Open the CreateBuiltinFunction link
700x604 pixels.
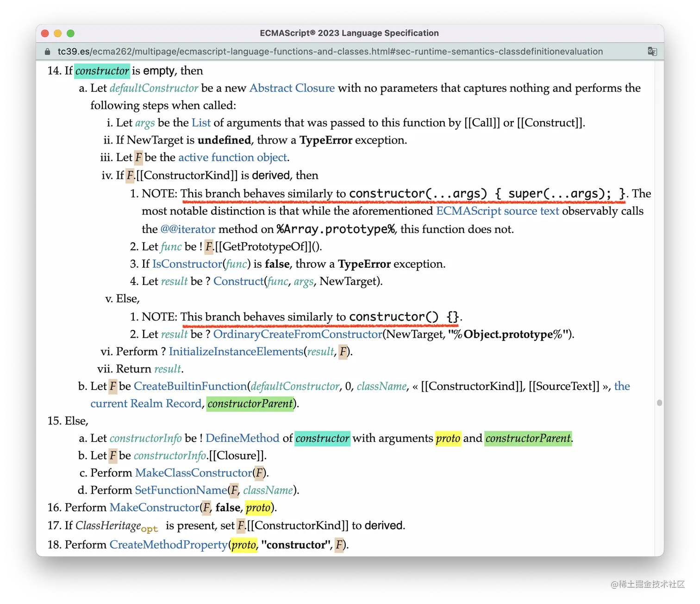click(x=190, y=386)
